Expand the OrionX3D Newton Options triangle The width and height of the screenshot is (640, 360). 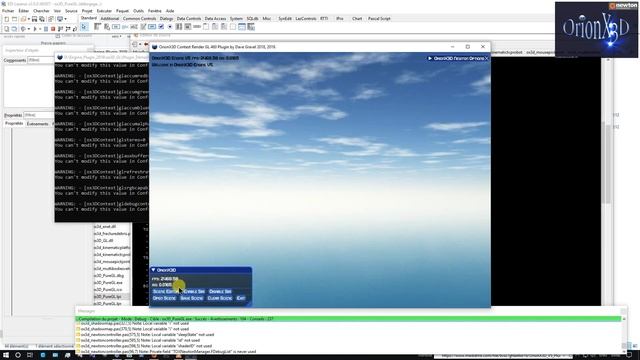tap(430, 58)
